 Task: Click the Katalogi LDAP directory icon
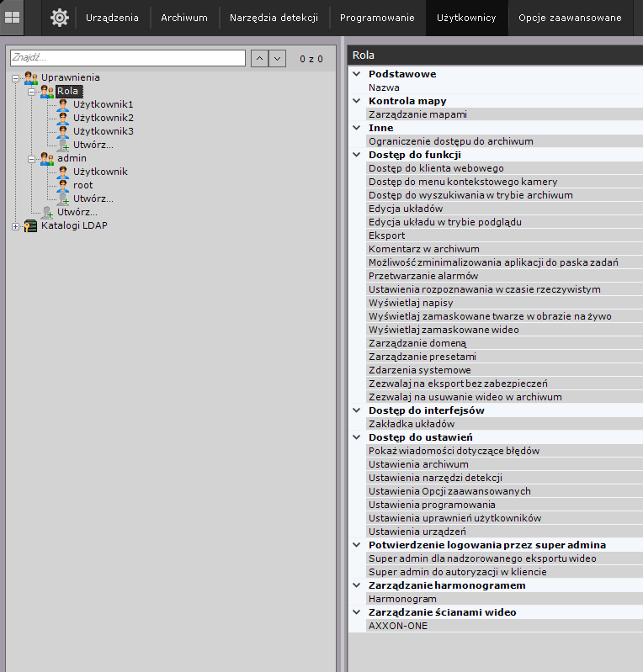31,225
